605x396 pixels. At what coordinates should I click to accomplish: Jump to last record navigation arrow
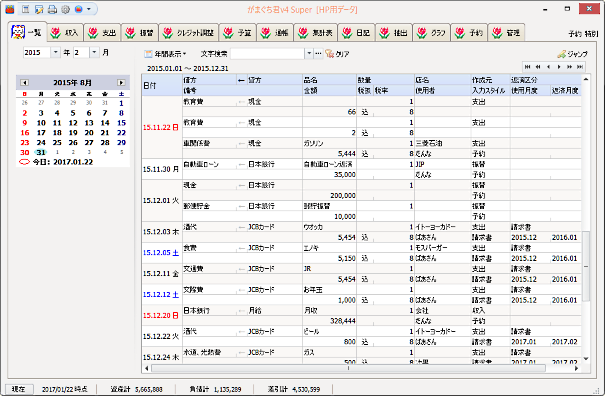(x=580, y=67)
